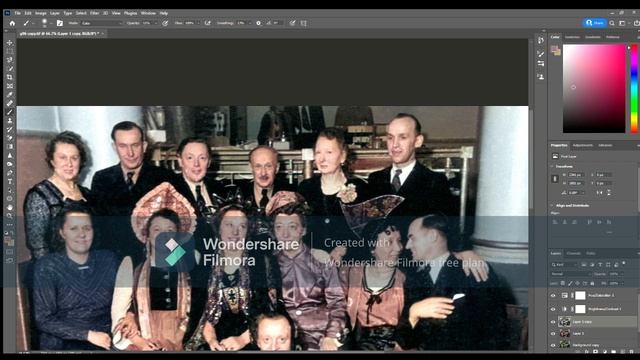This screenshot has height=360, width=640.
Task: Open the brush Mode dropdown
Action: [102, 23]
